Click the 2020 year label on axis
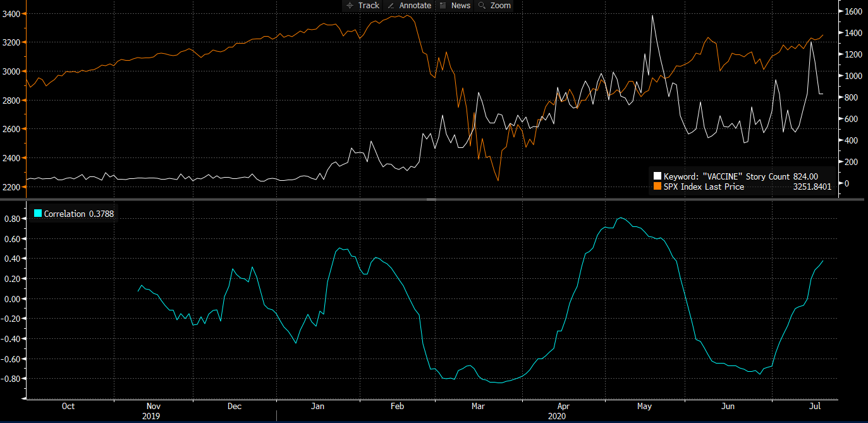This screenshot has height=423, width=868. (x=557, y=416)
